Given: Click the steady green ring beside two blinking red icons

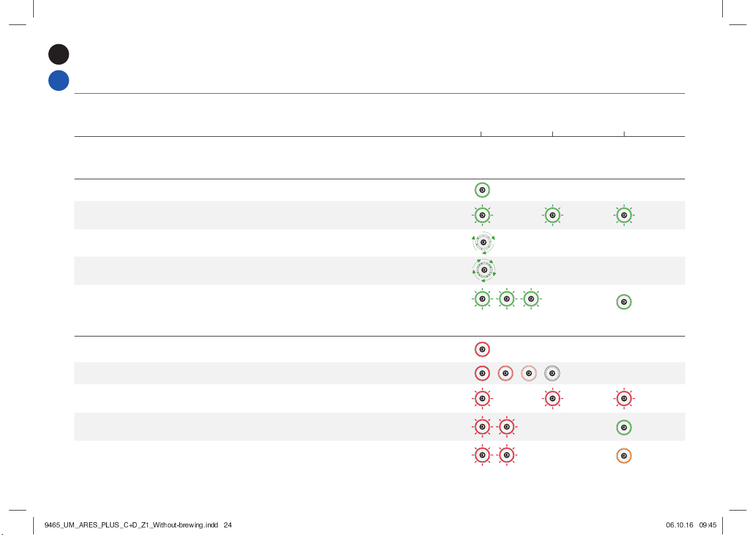Looking at the screenshot, I should 624,427.
